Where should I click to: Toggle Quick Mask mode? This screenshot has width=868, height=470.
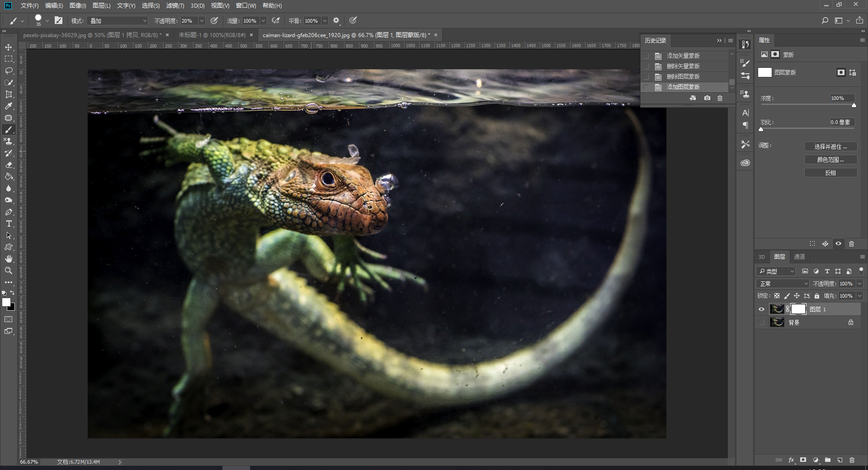click(x=9, y=319)
